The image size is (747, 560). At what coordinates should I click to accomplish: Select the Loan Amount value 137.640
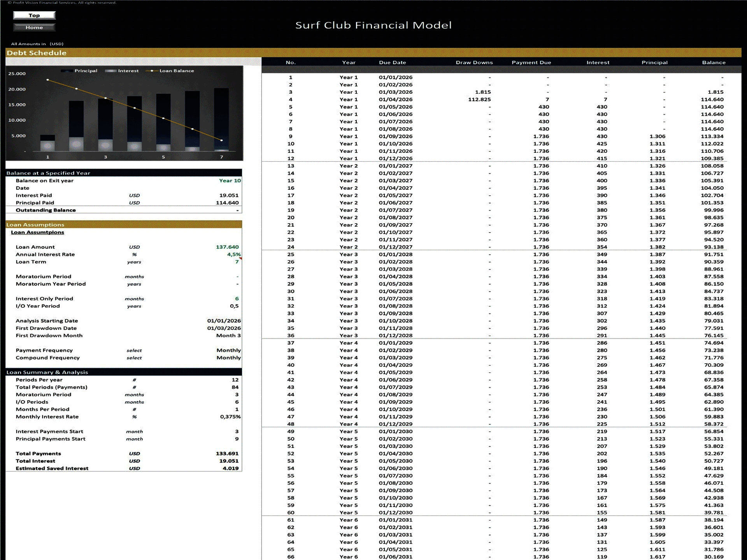227,247
